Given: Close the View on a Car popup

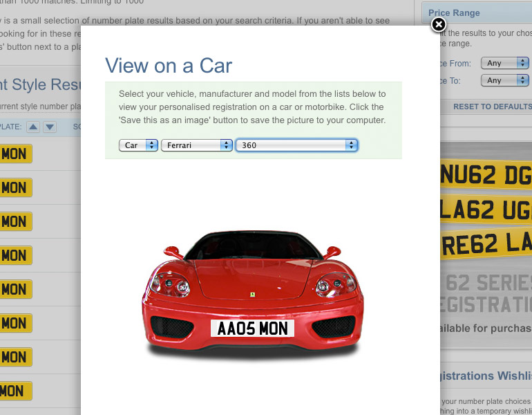Looking at the screenshot, I should tap(438, 25).
